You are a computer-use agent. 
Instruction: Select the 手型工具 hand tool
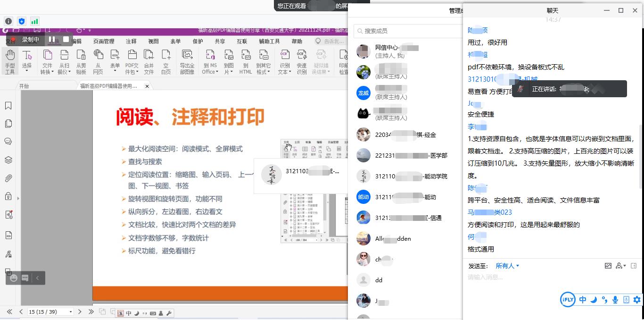[10, 61]
